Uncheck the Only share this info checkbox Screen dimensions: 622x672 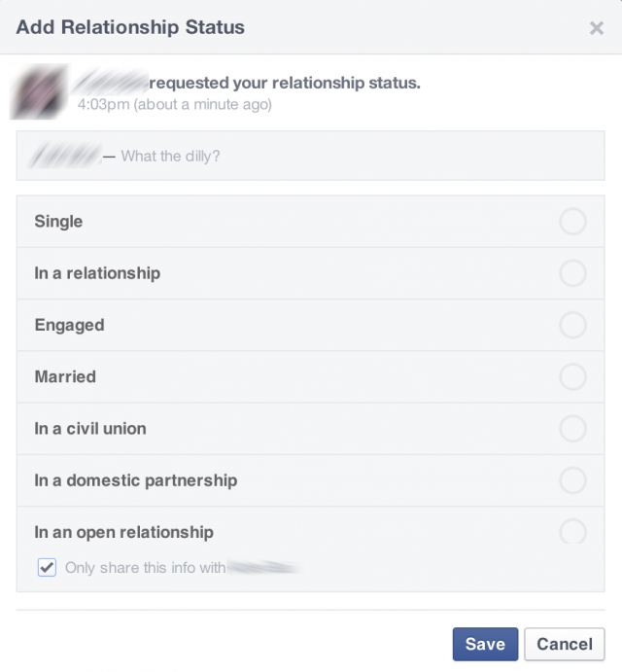coord(47,567)
